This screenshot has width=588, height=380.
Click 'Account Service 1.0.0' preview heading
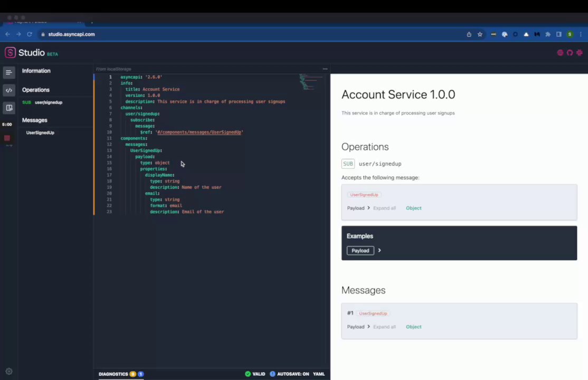[x=399, y=94]
